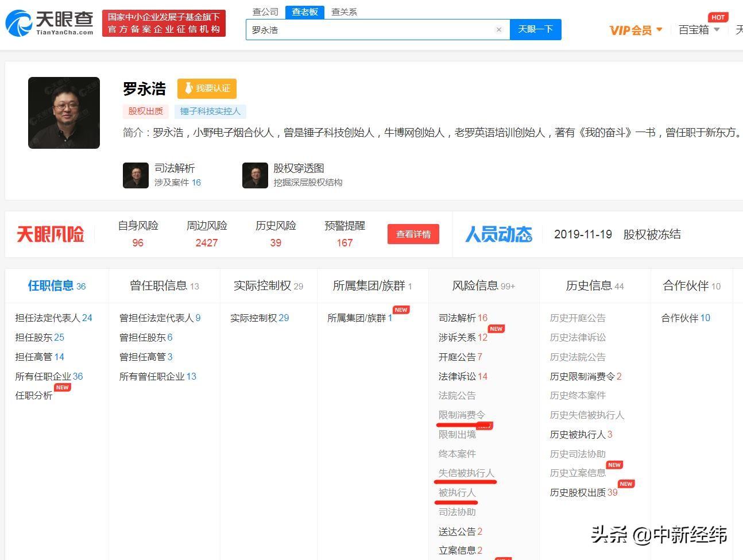Open 所有任职企业 36

49,377
